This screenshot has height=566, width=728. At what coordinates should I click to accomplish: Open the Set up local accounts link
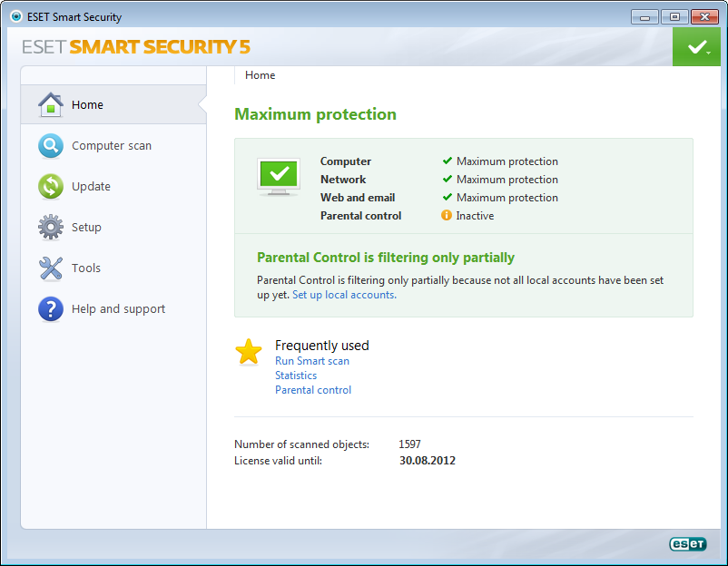[343, 295]
